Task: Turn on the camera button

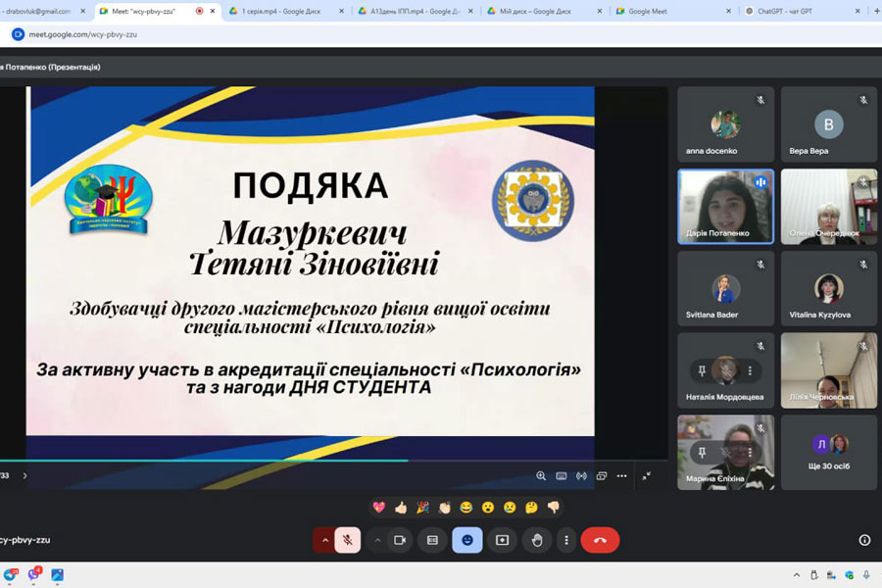Action: 400,540
